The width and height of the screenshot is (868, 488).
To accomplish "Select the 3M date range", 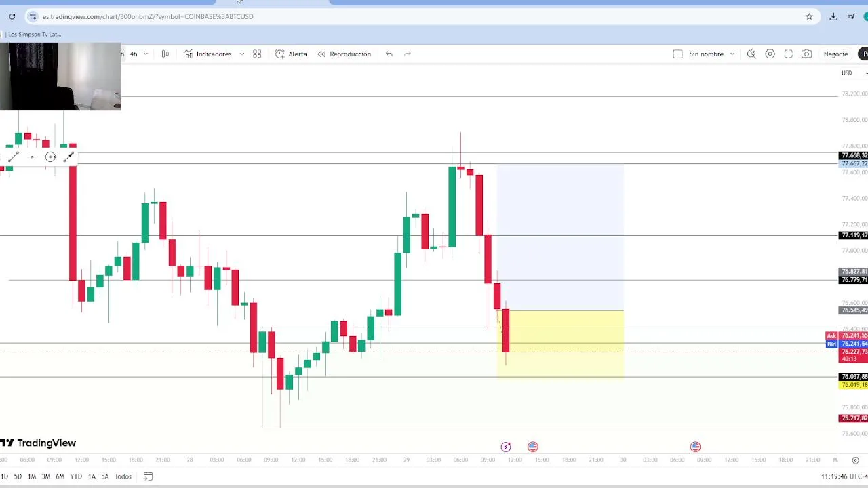I will (x=45, y=476).
